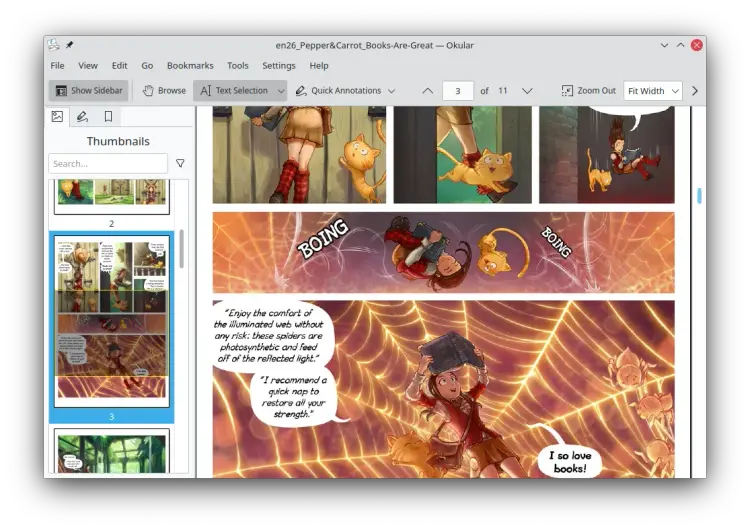This screenshot has height=530, width=750.
Task: Click the Okular app icon in title bar
Action: [x=54, y=45]
